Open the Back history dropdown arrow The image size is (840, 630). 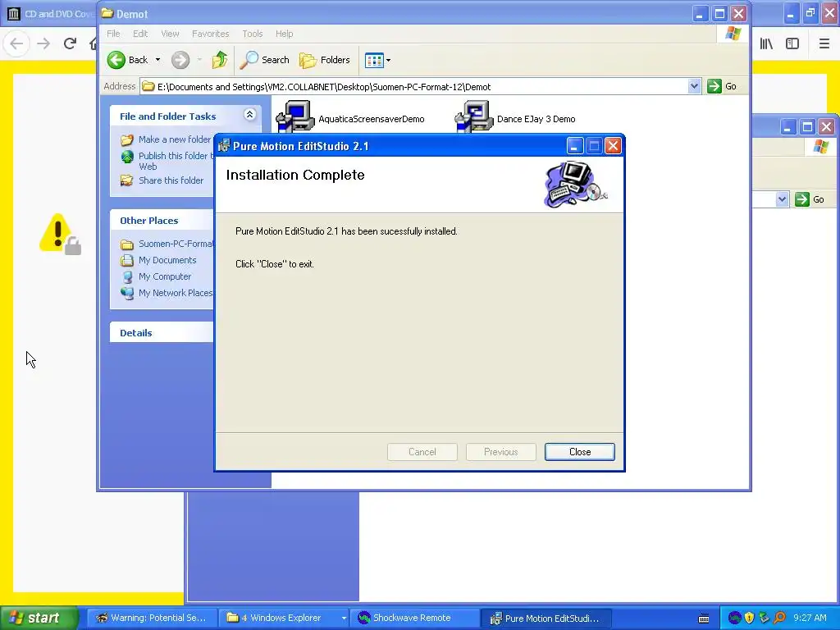[157, 60]
